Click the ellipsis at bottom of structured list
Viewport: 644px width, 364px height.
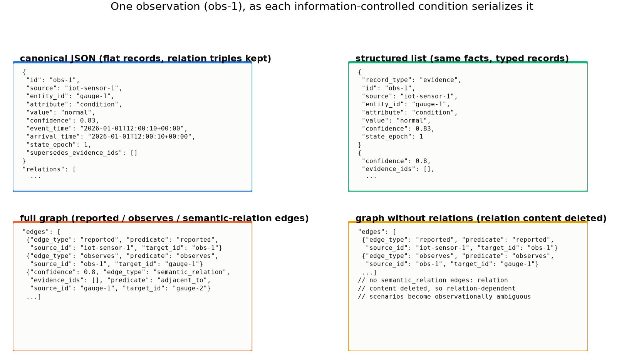click(x=371, y=177)
